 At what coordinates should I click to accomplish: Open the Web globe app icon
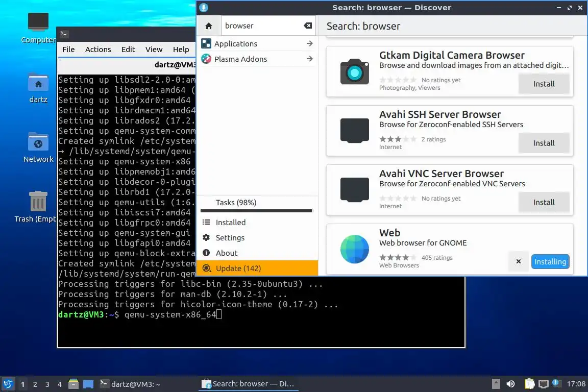(355, 249)
